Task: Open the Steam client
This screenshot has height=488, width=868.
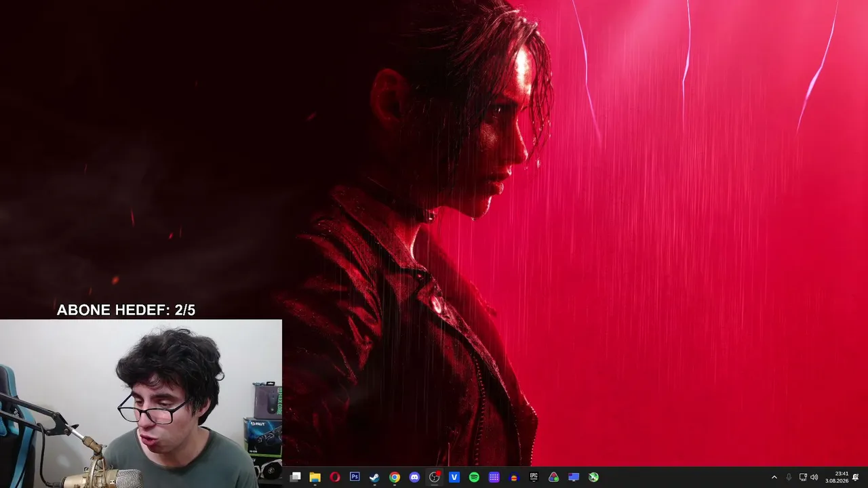Action: pos(374,477)
